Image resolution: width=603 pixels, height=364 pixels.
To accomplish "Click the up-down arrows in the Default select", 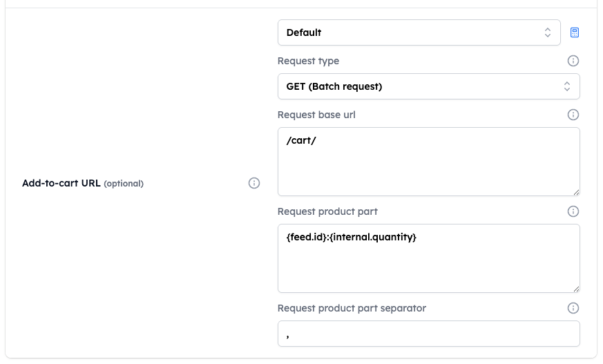I will 548,32.
